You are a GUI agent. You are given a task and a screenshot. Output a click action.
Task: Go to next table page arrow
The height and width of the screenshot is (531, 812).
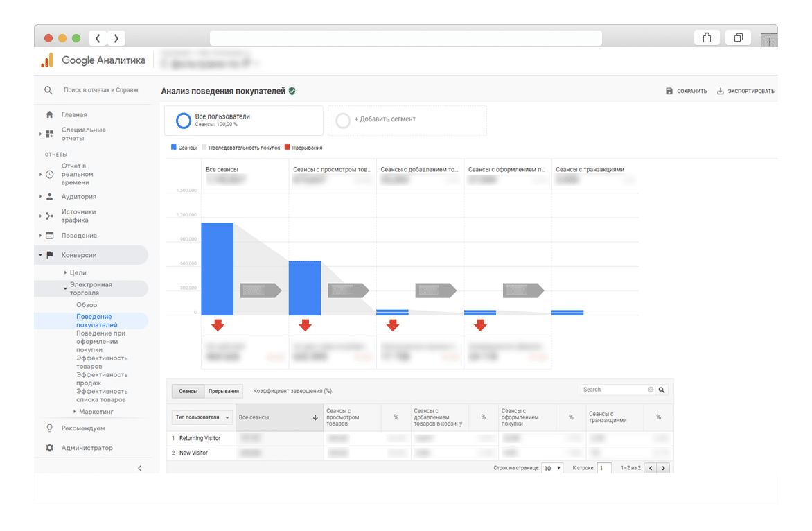[x=664, y=468]
